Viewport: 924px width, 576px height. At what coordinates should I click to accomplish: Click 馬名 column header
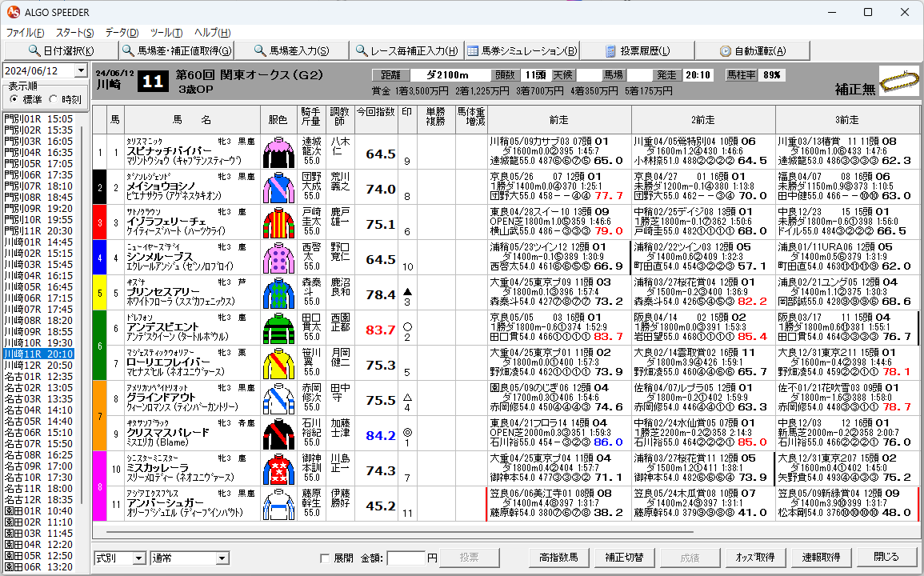click(x=191, y=120)
